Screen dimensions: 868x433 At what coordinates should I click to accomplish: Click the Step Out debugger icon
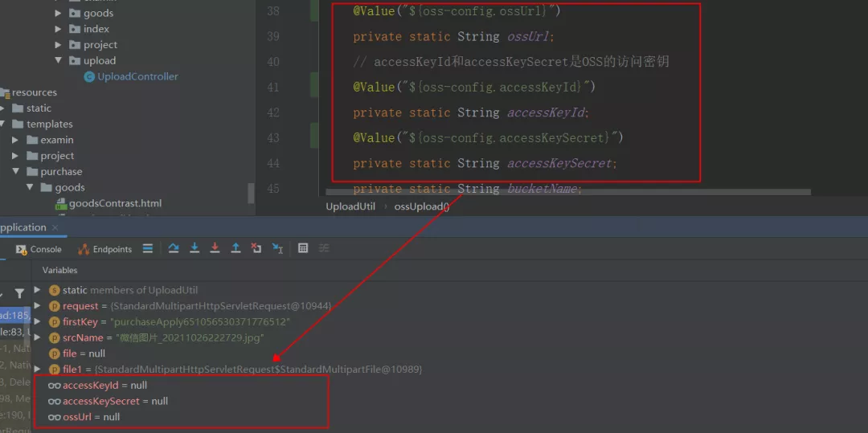pyautogui.click(x=235, y=248)
